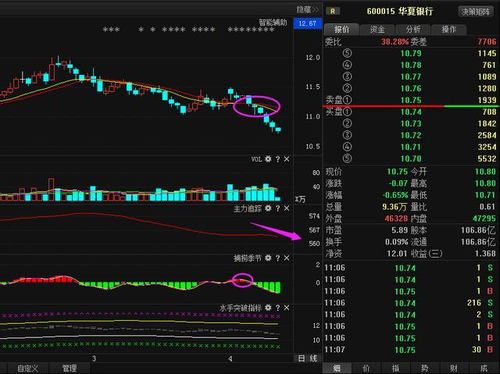This screenshot has height=374, width=500.
Task: Select the 指 bottom tab
Action: (x=395, y=368)
